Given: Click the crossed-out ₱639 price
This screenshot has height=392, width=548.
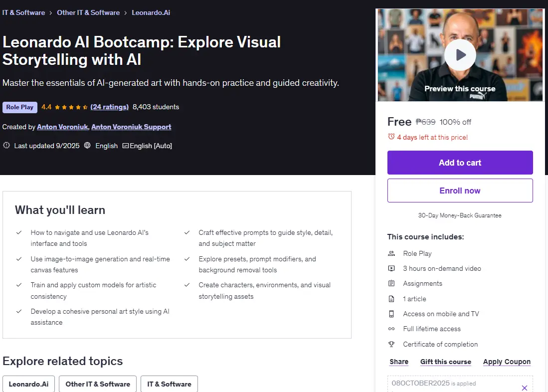Looking at the screenshot, I should coord(425,122).
